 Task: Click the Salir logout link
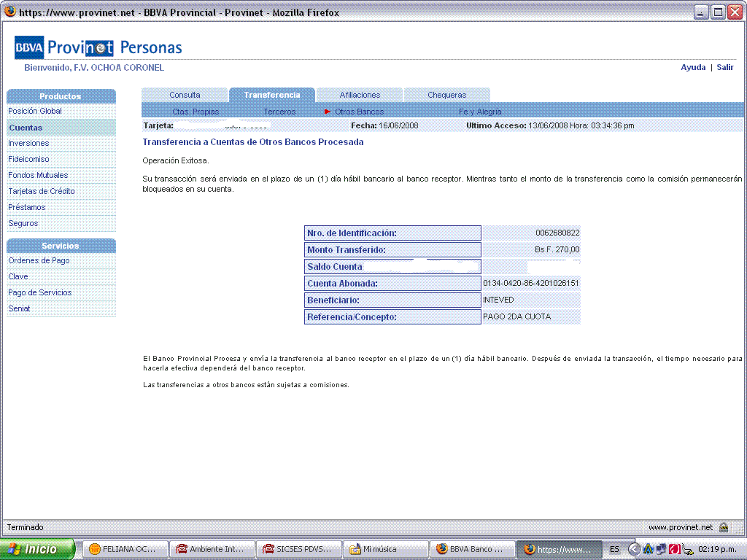click(x=725, y=67)
